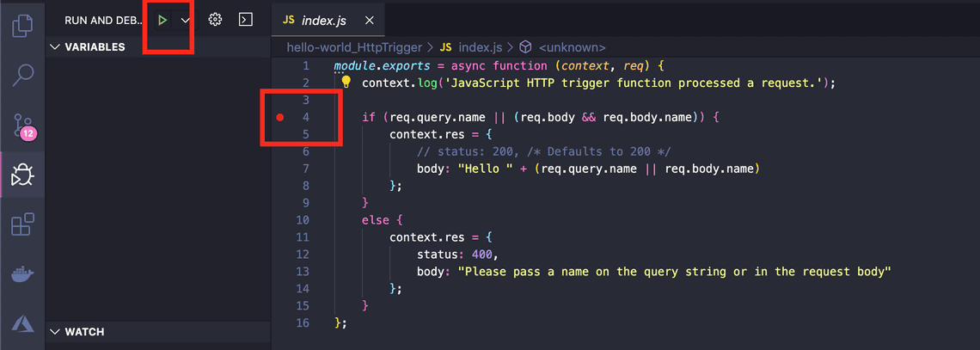
Task: Open the Azure panel in sidebar
Action: click(x=22, y=324)
